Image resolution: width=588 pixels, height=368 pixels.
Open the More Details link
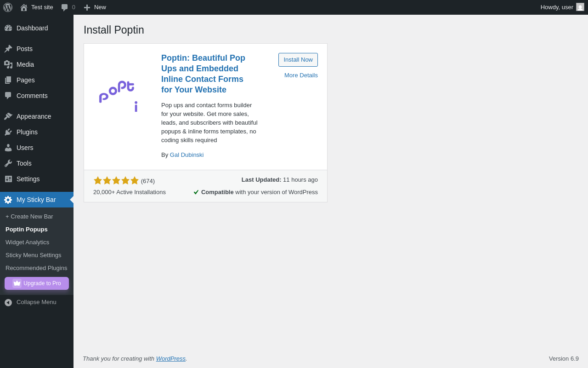301,75
